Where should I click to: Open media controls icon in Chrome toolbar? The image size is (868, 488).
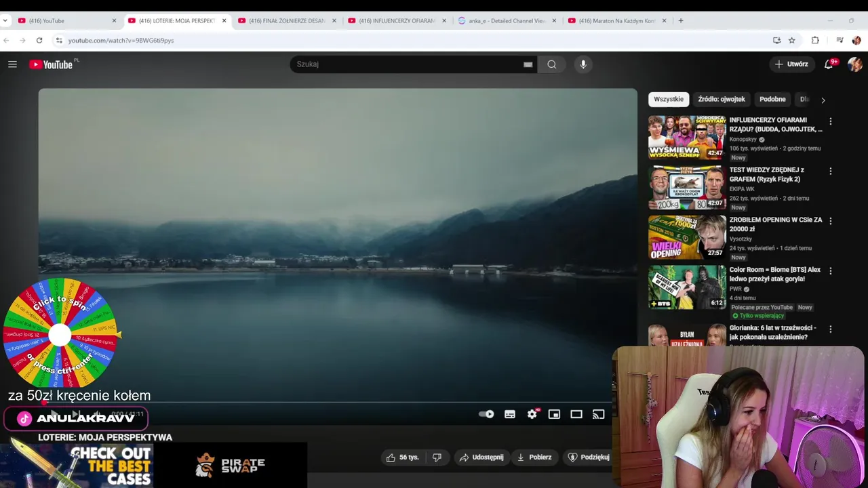click(840, 40)
